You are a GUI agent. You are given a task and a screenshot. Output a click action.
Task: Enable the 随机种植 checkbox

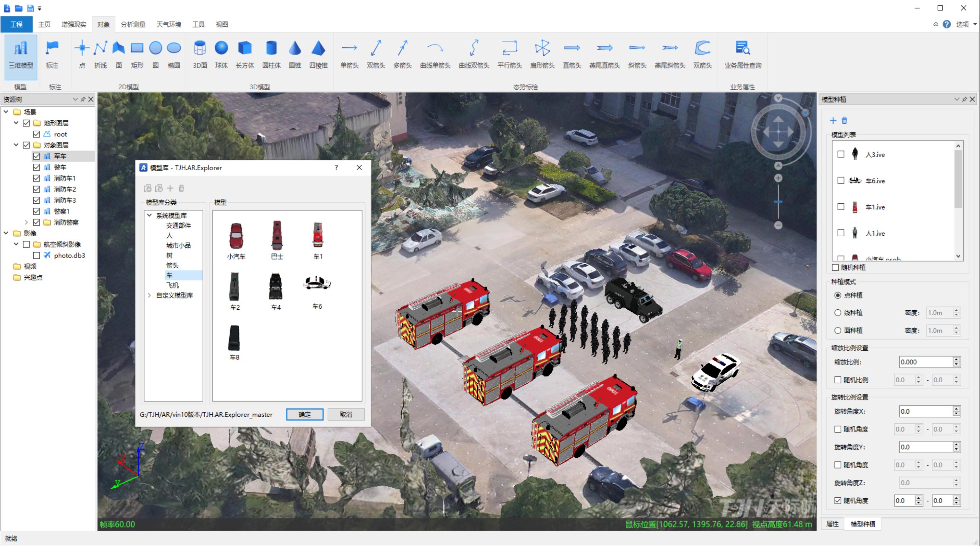click(x=835, y=268)
